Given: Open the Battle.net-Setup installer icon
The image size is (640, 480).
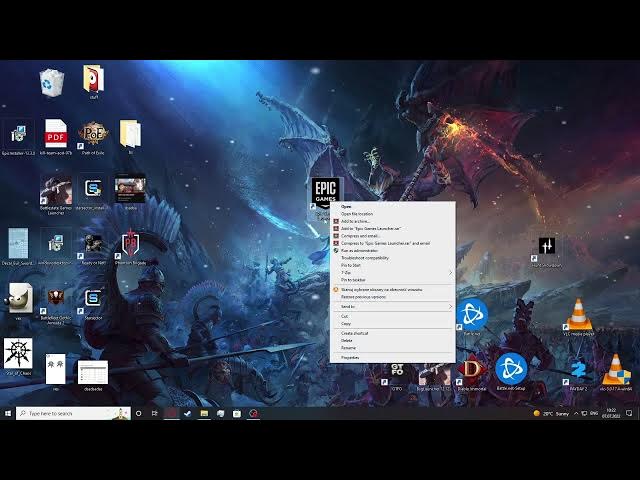Looking at the screenshot, I should pos(511,369).
